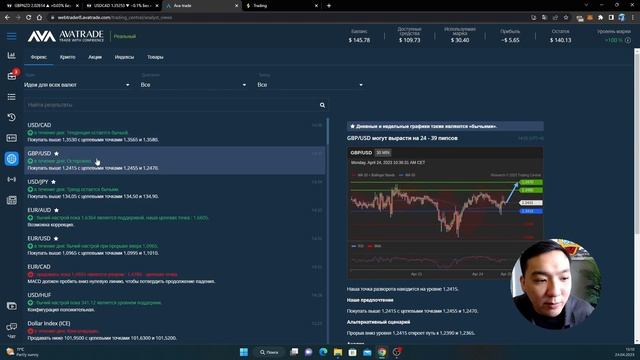
Task: Click the profit -$5.65 value
Action: pos(510,40)
